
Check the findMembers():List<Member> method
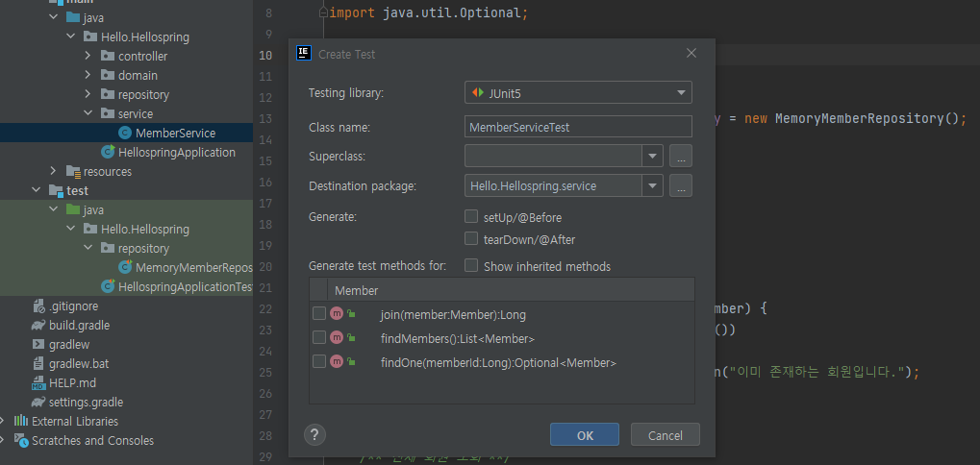pyautogui.click(x=319, y=337)
